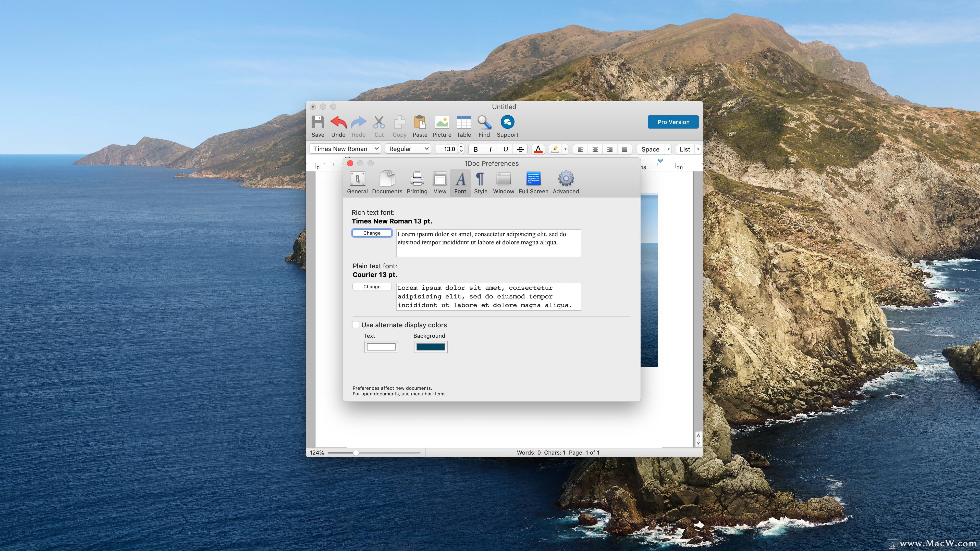Click the document scrollbar down arrow
This screenshot has width=980, height=551.
coord(698,443)
